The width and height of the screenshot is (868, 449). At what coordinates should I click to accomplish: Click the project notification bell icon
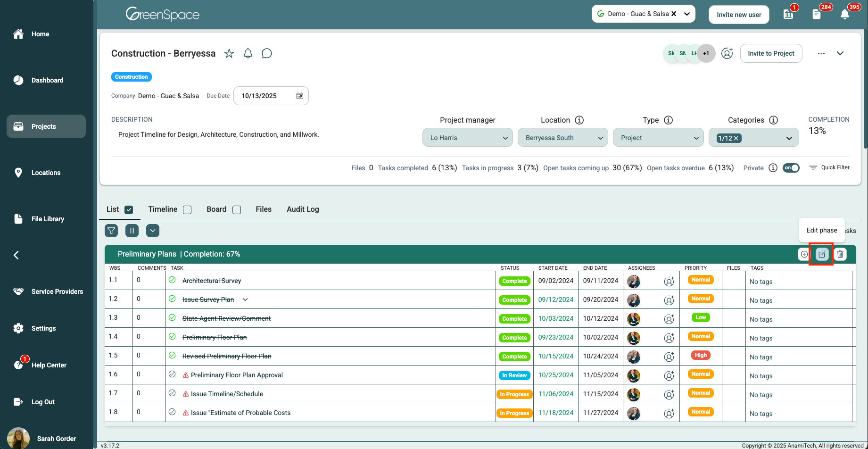click(248, 53)
